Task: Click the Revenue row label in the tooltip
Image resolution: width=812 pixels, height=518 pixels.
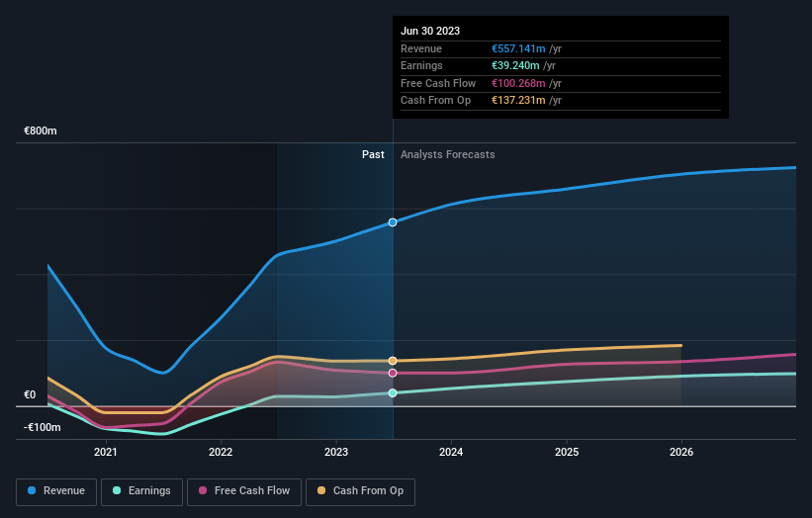Action: (421, 48)
